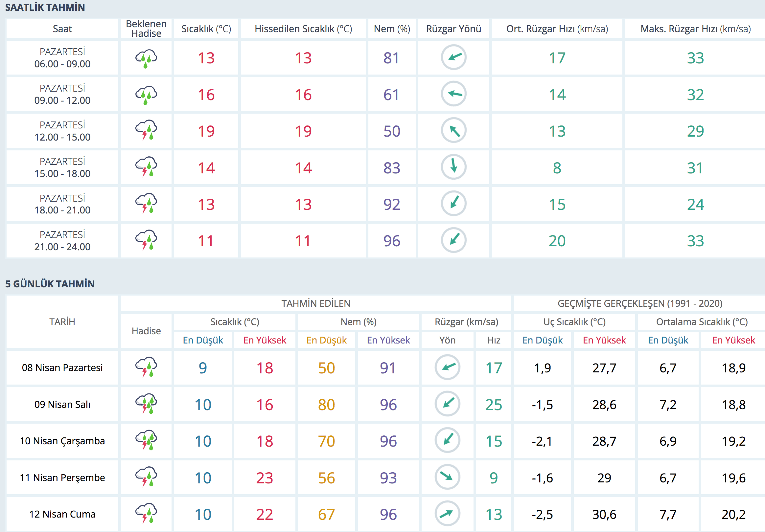This screenshot has height=532, width=765.
Task: Click wind direction arrow for 09.00 - 12.00
Action: (453, 94)
